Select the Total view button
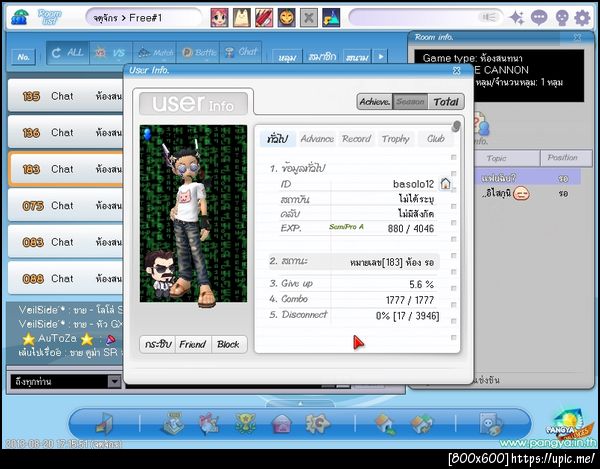Screen dimensions: 600x469 tap(446, 102)
